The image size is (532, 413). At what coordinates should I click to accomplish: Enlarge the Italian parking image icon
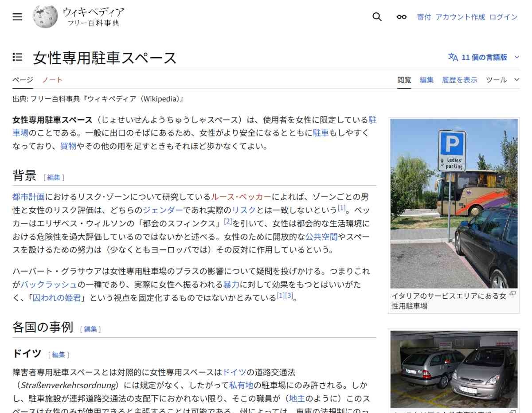coord(512,294)
